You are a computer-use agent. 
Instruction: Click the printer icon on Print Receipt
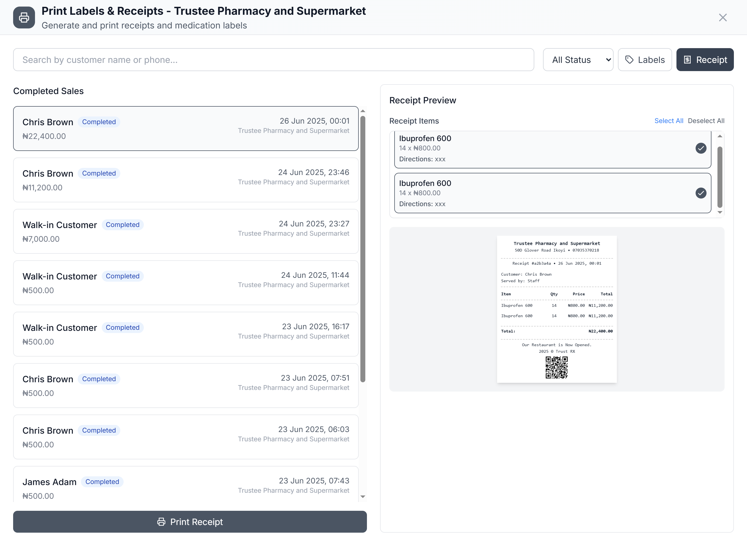point(161,521)
